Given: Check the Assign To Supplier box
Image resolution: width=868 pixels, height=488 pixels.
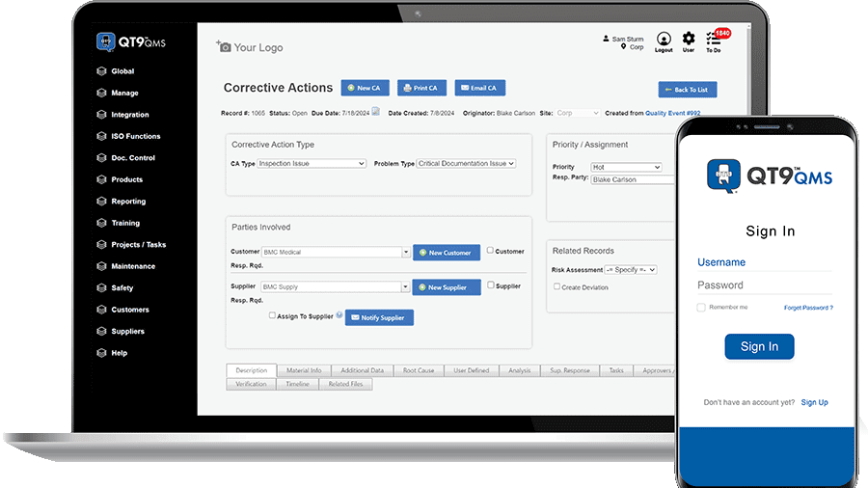Looking at the screenshot, I should tap(273, 315).
